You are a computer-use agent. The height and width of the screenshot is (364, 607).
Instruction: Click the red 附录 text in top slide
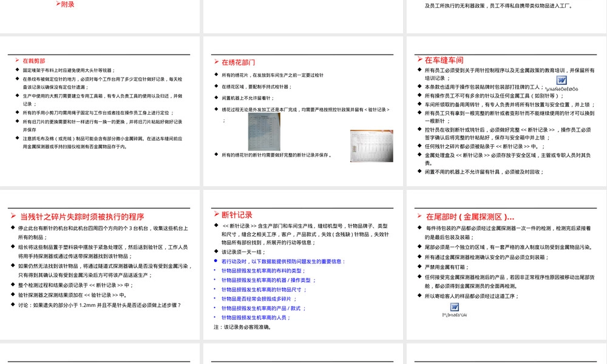click(68, 4)
